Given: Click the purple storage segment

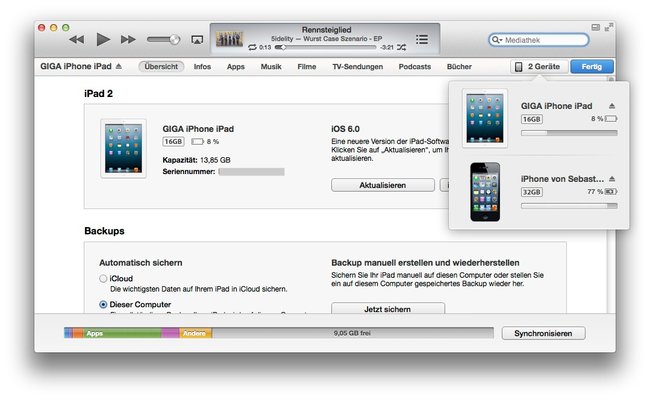Looking at the screenshot, I should tap(170, 333).
